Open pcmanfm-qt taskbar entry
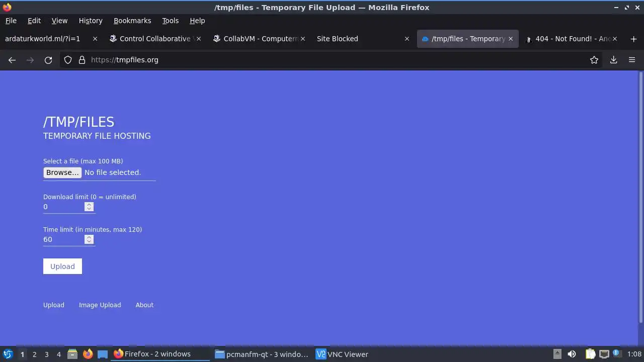 262,354
